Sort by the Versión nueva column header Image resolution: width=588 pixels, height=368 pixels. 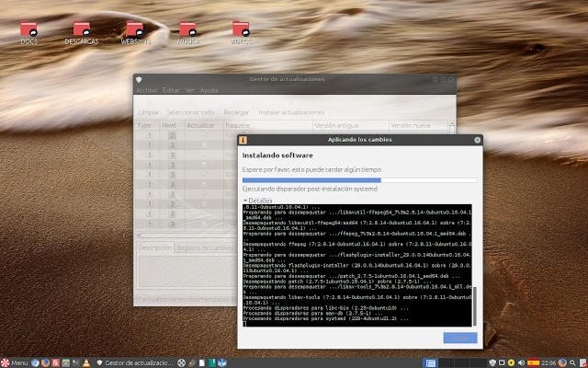pos(418,125)
